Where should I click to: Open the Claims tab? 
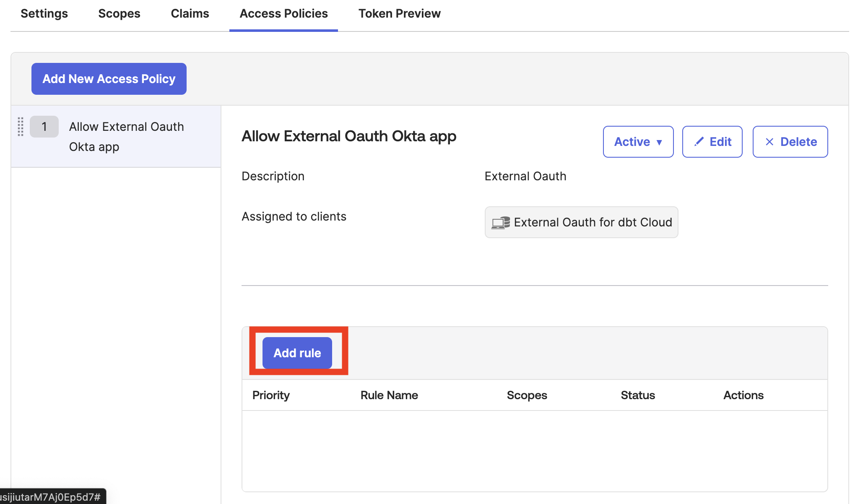coord(190,13)
